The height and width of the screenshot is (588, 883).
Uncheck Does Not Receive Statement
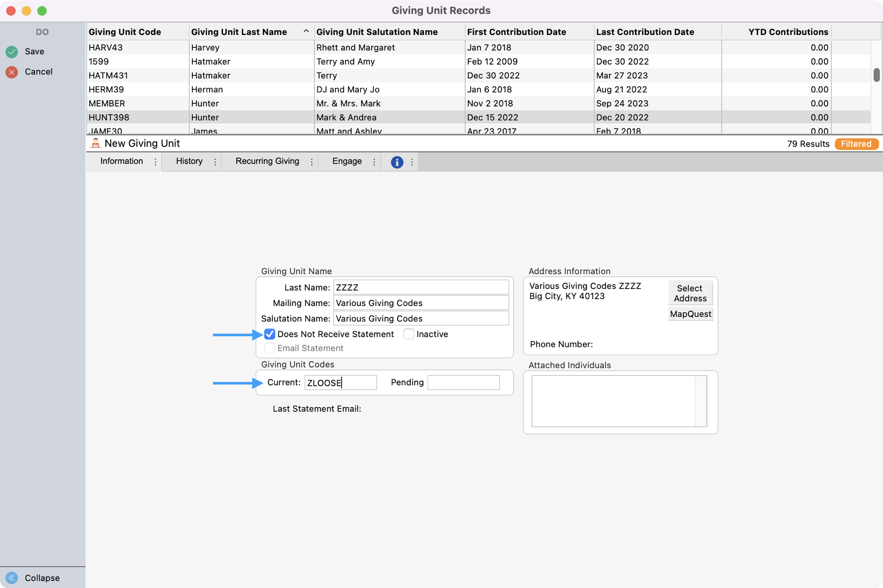pos(269,334)
